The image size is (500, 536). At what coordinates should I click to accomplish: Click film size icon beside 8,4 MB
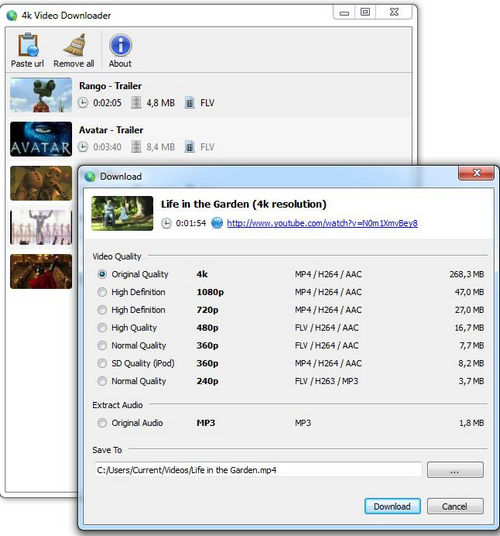pyautogui.click(x=136, y=147)
